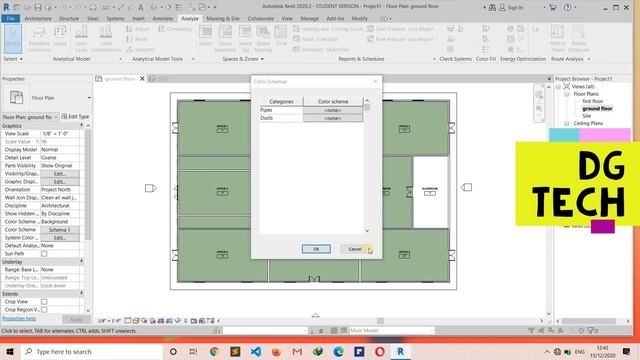Switch to the Structure ribbon tab

pyautogui.click(x=69, y=19)
